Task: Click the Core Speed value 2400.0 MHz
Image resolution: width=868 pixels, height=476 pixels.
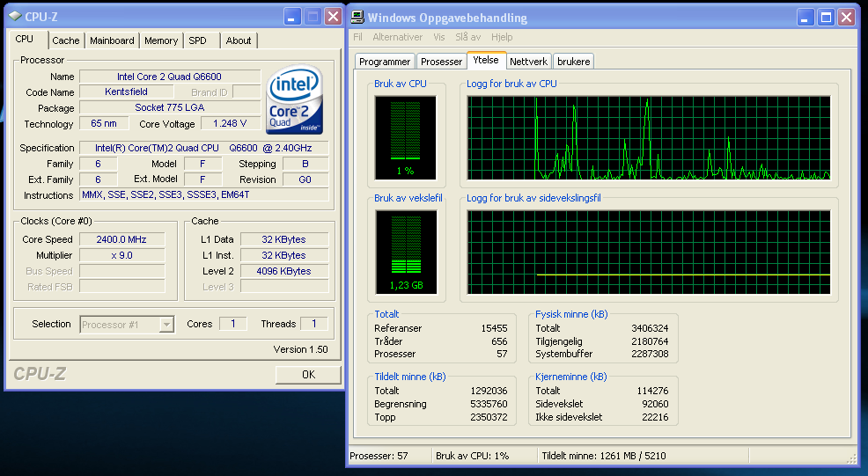Action: 121,239
